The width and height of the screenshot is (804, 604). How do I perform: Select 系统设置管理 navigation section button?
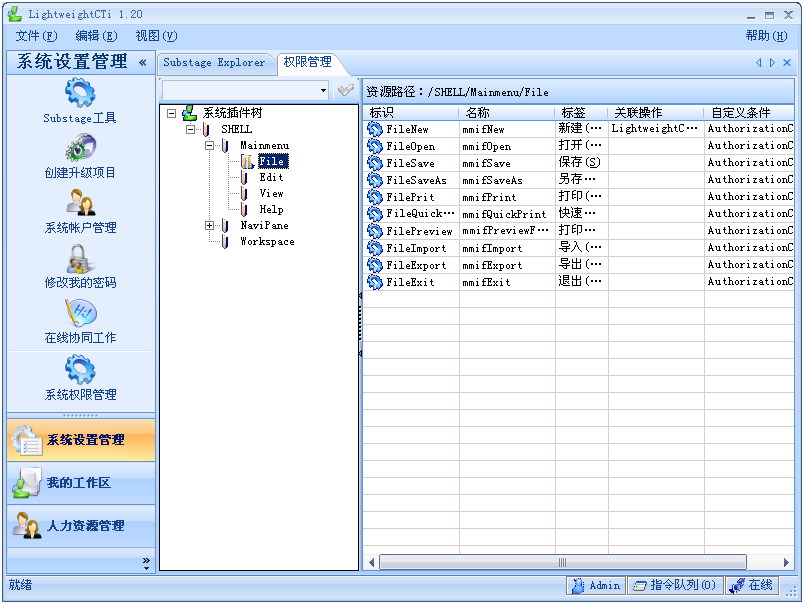point(81,440)
